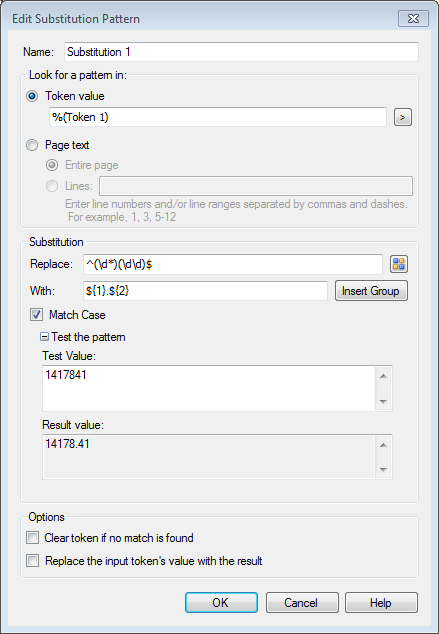Click up arrow in Test Value scrollbar

[383, 376]
